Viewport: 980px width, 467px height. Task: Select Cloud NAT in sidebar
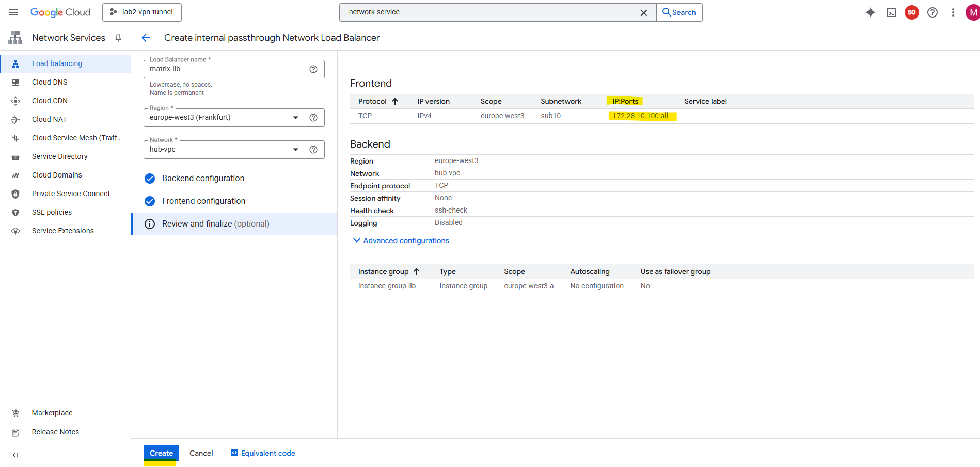pyautogui.click(x=49, y=119)
